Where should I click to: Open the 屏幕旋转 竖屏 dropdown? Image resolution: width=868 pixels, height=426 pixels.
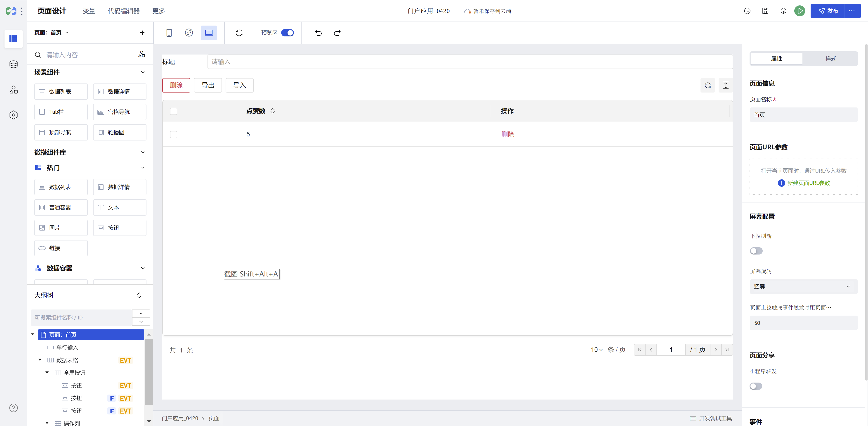803,287
